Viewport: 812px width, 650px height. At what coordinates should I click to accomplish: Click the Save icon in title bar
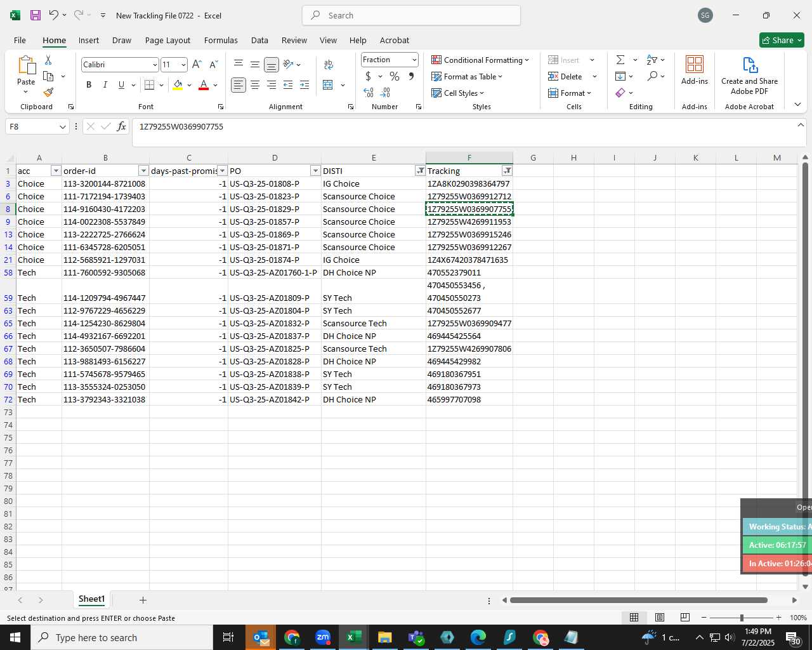(x=36, y=15)
